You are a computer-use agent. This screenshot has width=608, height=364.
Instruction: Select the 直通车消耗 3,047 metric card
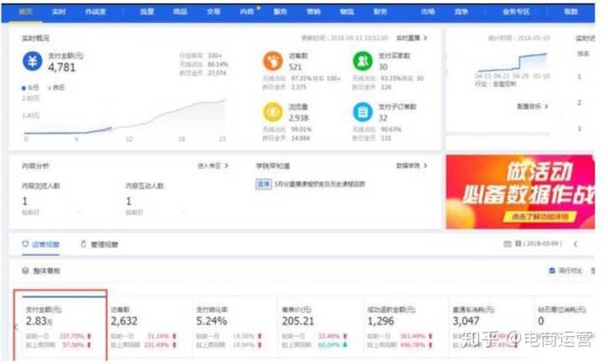(491, 326)
